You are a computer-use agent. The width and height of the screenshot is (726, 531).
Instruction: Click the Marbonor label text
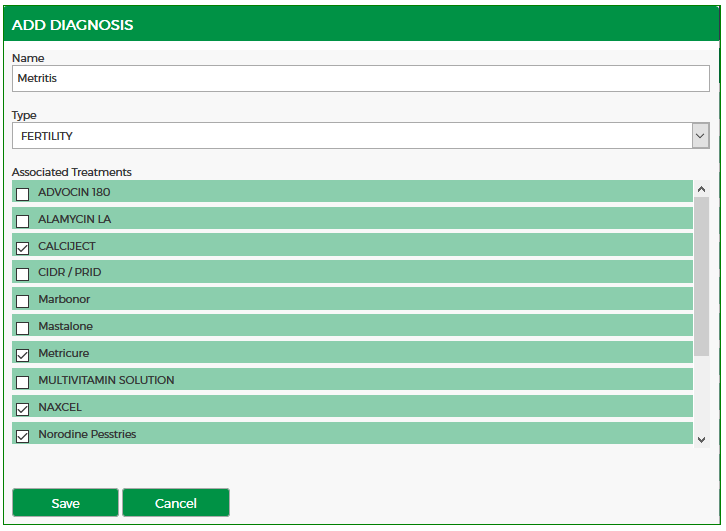click(64, 299)
